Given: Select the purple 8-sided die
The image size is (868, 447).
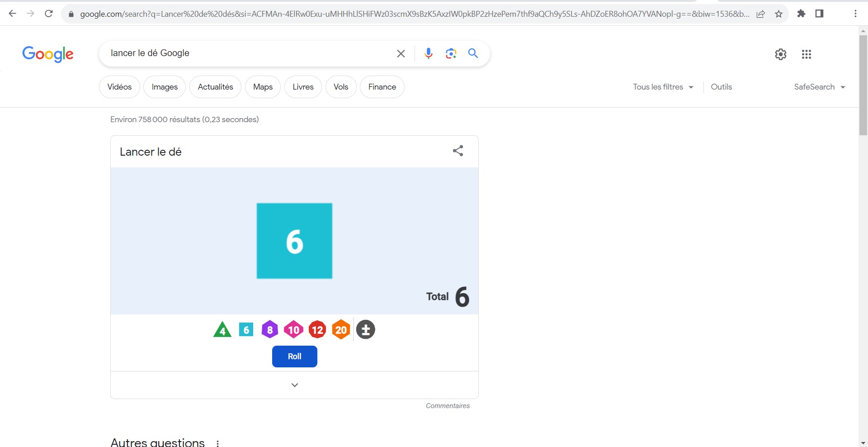Looking at the screenshot, I should click(270, 330).
